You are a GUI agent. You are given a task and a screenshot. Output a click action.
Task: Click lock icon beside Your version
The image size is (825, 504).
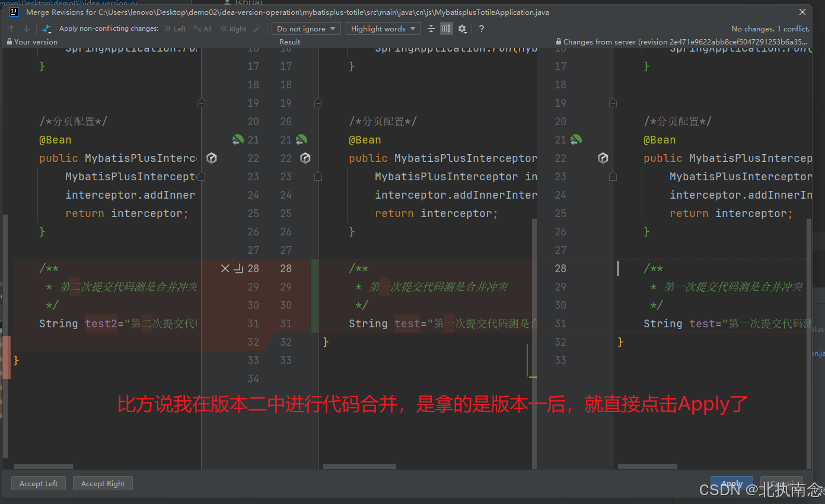9,42
